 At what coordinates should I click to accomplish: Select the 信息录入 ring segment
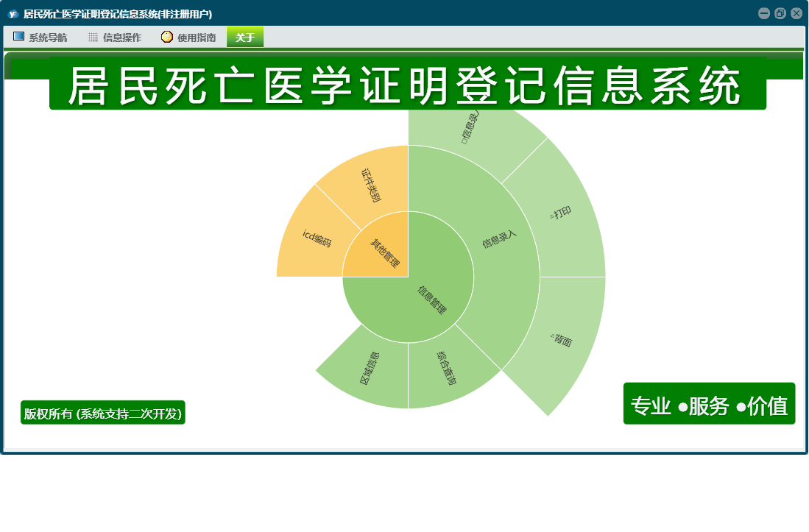pyautogui.click(x=501, y=239)
